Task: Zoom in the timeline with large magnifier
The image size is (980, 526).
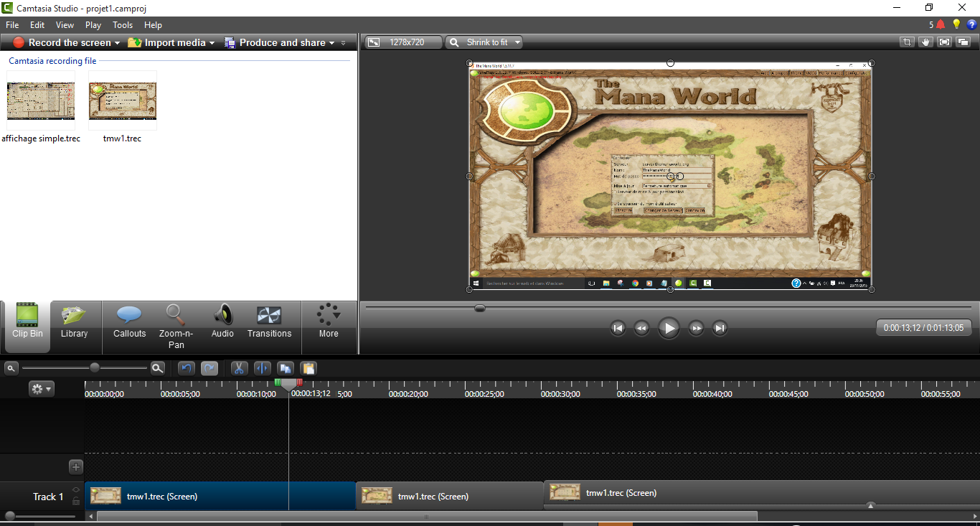Action: 157,368
